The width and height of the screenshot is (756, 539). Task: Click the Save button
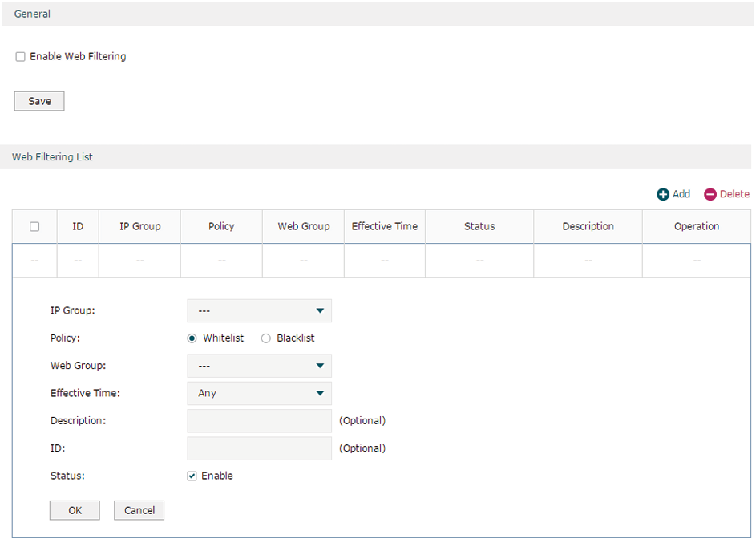(39, 101)
